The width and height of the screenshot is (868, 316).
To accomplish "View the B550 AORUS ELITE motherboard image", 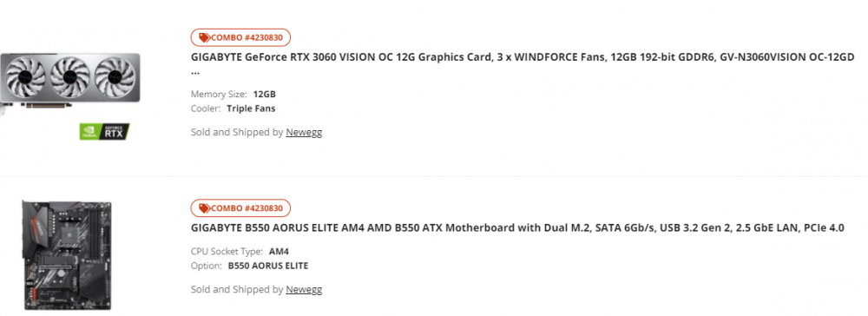I will click(67, 255).
